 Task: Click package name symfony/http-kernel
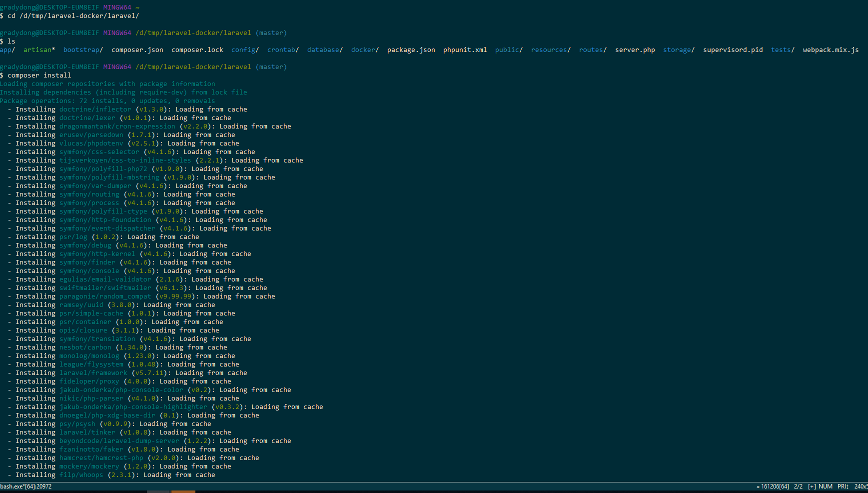pyautogui.click(x=97, y=254)
